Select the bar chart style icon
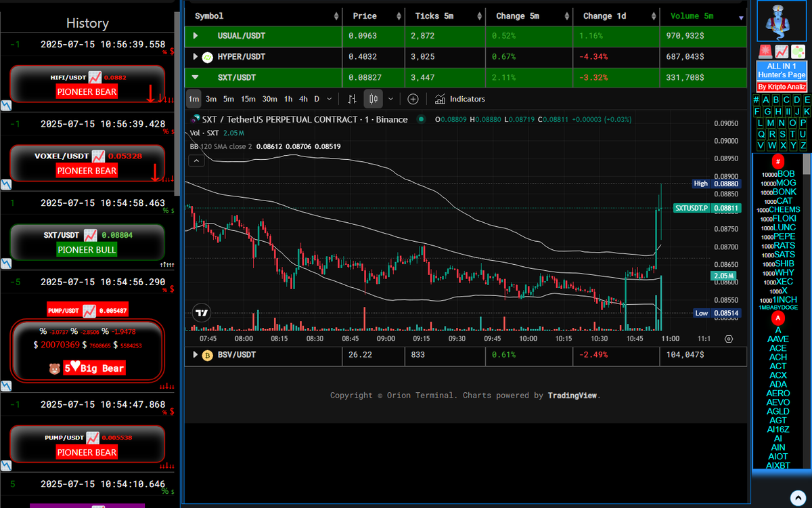812x508 pixels. pos(352,99)
